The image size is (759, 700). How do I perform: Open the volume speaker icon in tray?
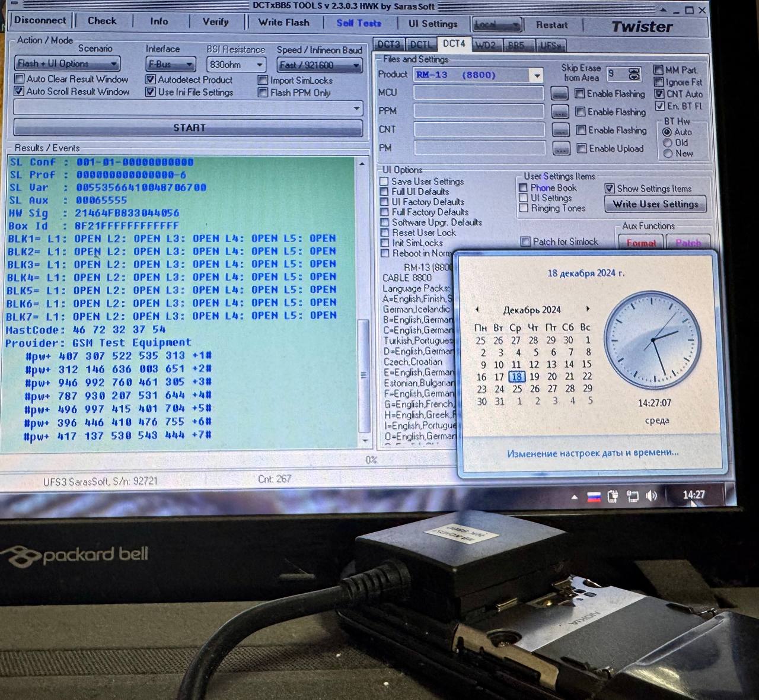[x=652, y=495]
